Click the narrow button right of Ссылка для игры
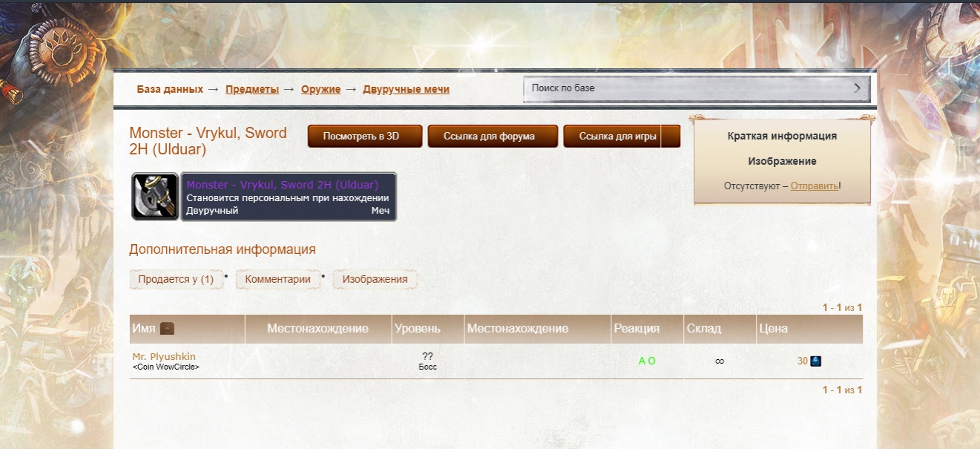The image size is (980, 449). (x=671, y=137)
